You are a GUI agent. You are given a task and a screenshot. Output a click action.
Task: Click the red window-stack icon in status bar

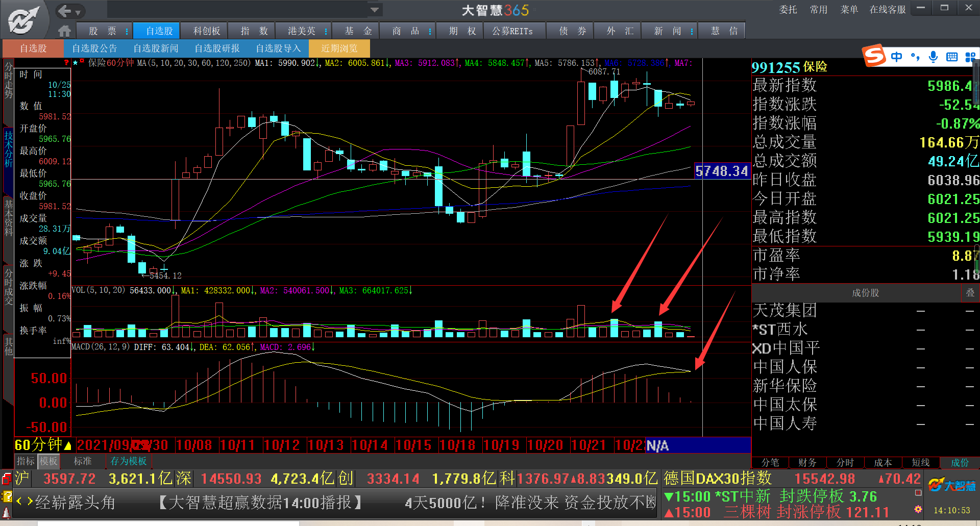click(x=7, y=479)
